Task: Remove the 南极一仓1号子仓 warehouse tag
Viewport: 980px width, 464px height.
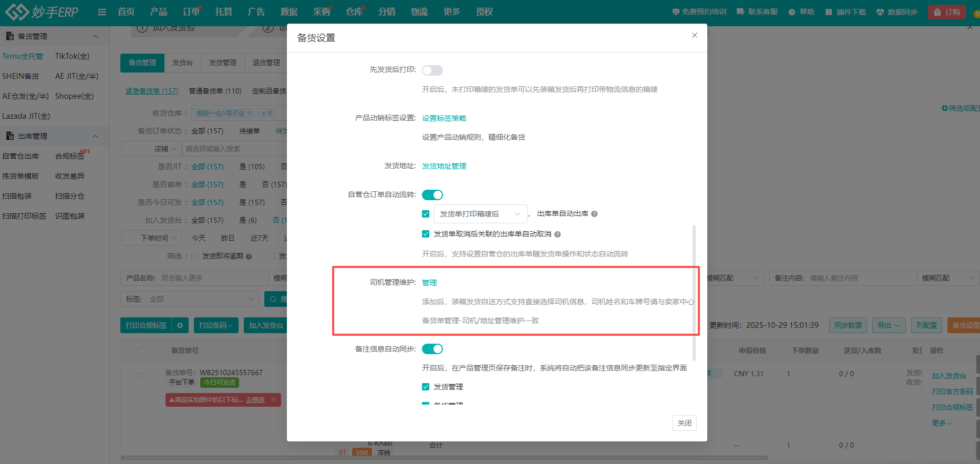Action: click(250, 113)
